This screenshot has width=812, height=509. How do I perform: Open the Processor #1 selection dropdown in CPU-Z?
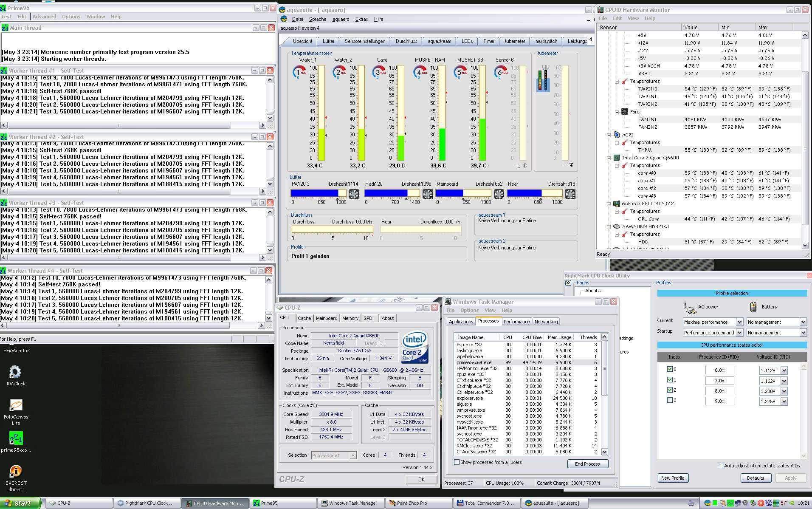352,455
